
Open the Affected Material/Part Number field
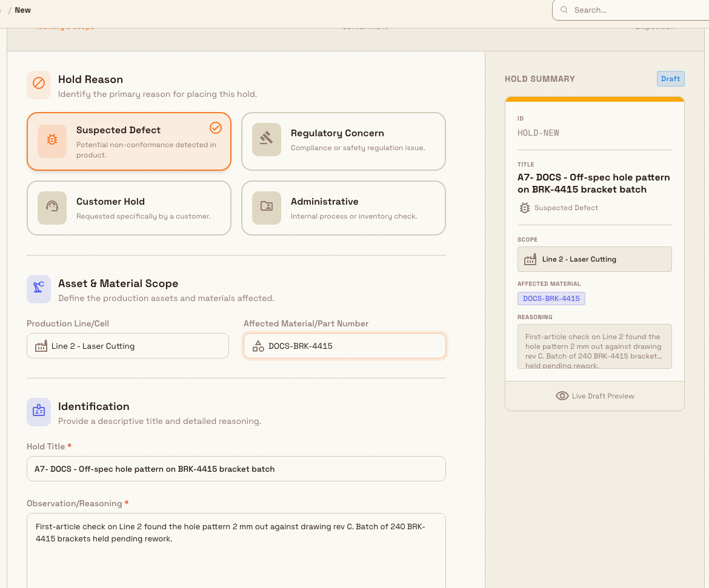(345, 346)
